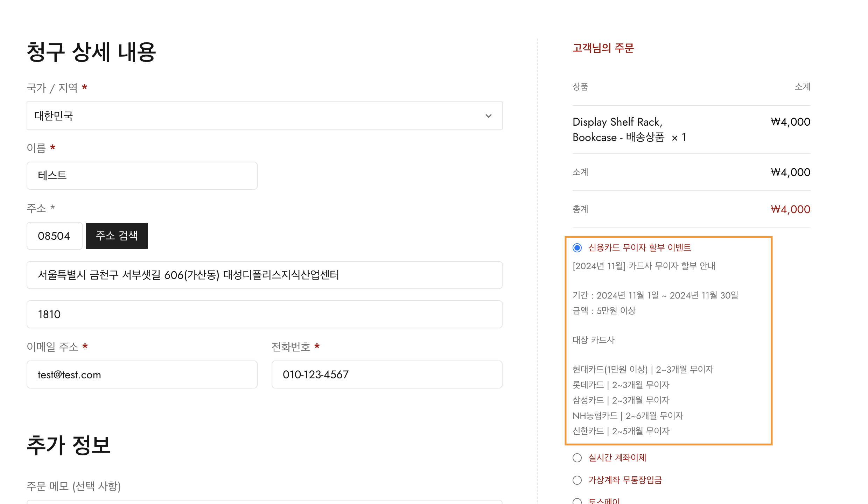Click the 주소 검색 address search button
This screenshot has width=868, height=504.
pos(117,236)
